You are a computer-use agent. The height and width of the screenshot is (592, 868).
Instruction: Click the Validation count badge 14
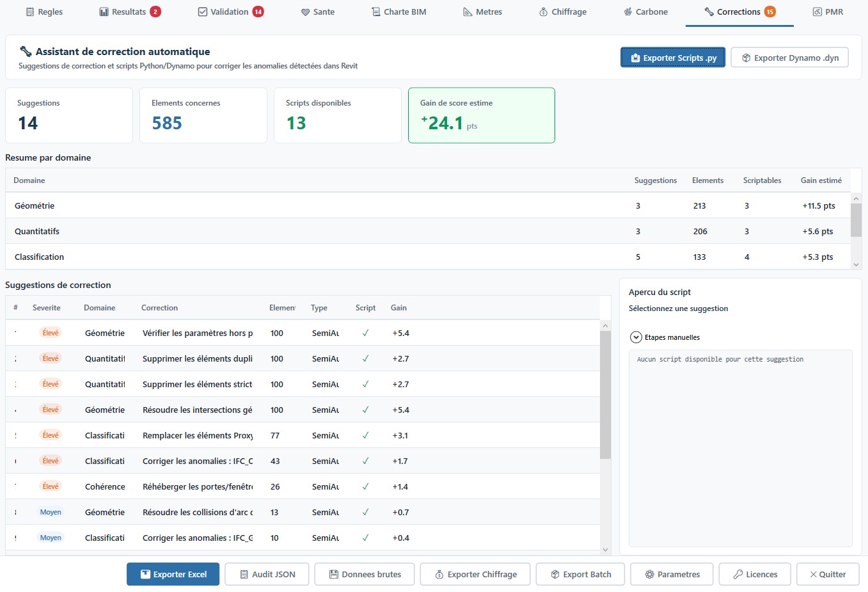[x=258, y=12]
